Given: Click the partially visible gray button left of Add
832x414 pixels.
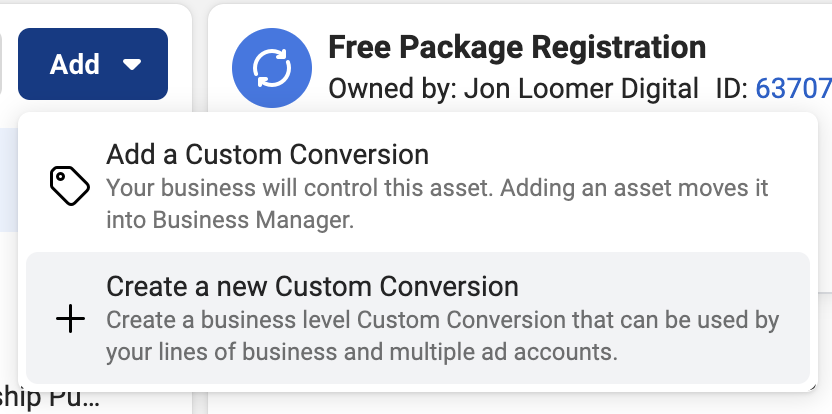Looking at the screenshot, I should pyautogui.click(x=1, y=64).
